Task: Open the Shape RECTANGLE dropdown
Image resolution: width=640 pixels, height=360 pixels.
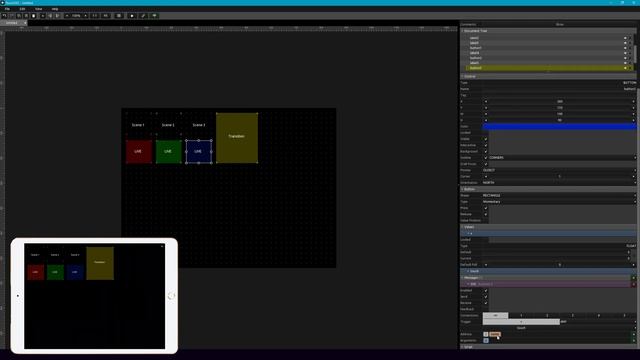Action: 559,196
